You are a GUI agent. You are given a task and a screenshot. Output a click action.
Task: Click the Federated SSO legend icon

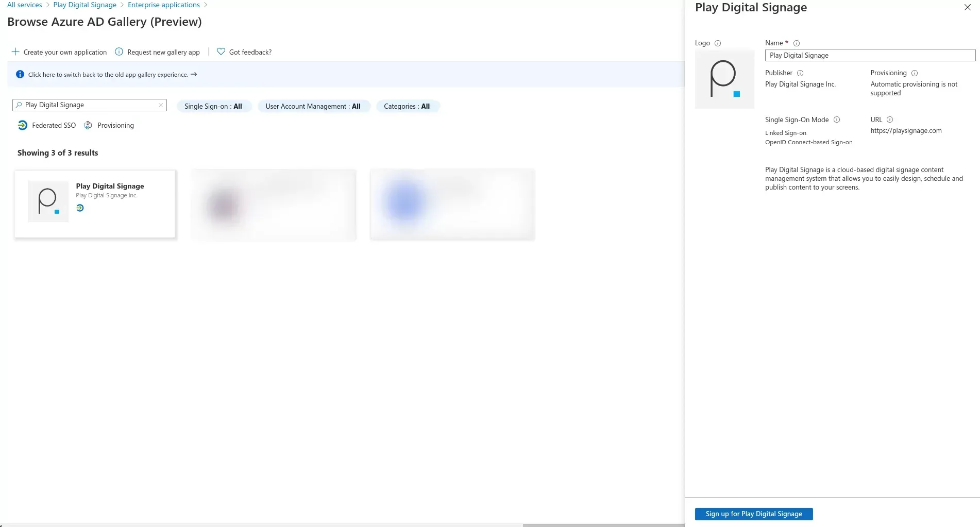tap(23, 125)
